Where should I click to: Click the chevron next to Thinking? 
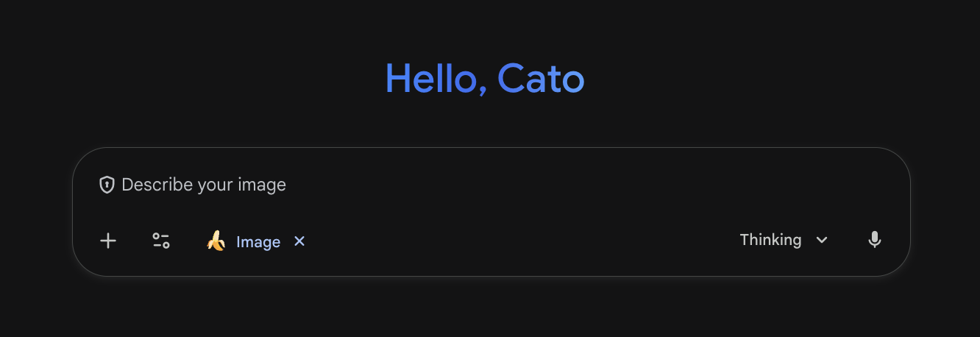(822, 241)
